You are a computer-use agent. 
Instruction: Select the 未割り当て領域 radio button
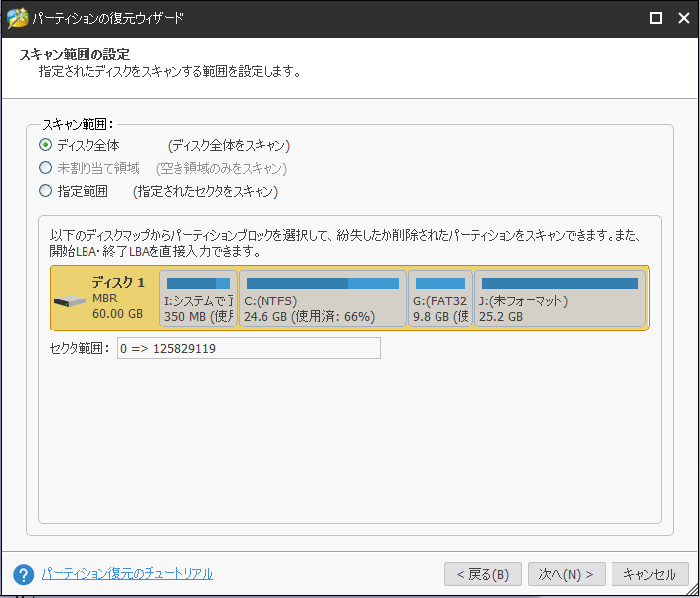click(45, 168)
